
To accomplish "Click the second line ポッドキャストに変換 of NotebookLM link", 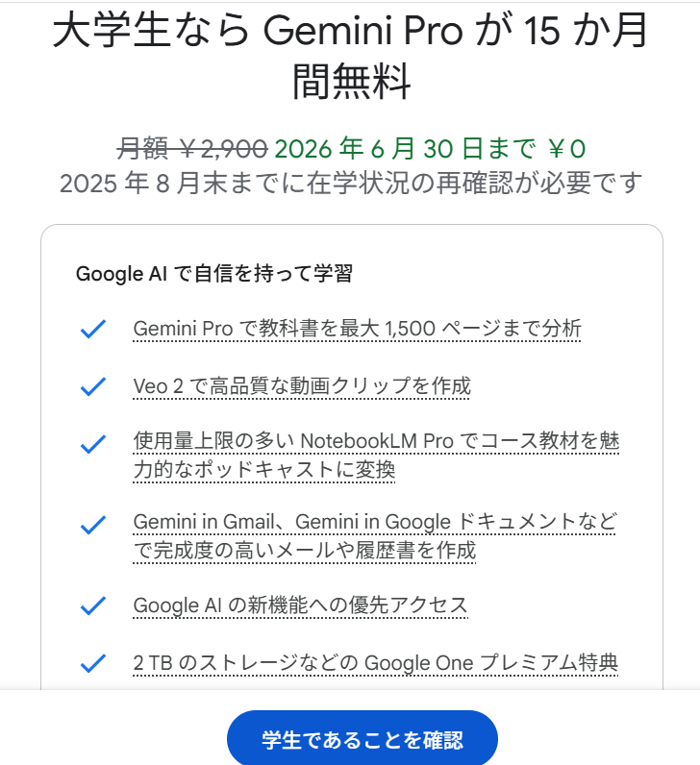I will (263, 469).
